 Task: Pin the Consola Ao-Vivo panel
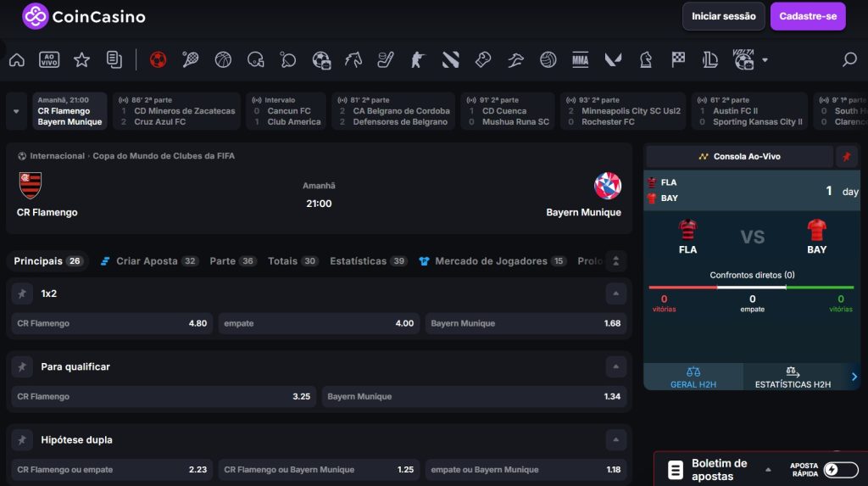(847, 157)
